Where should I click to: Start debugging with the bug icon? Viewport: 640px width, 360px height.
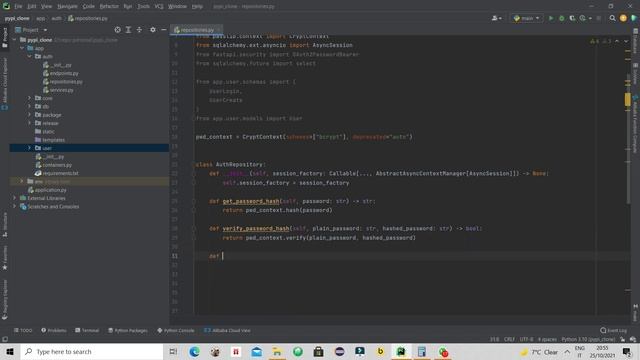click(x=562, y=18)
